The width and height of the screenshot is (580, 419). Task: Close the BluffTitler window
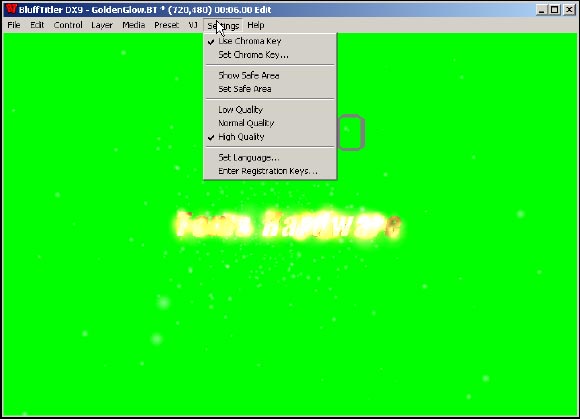(569, 10)
